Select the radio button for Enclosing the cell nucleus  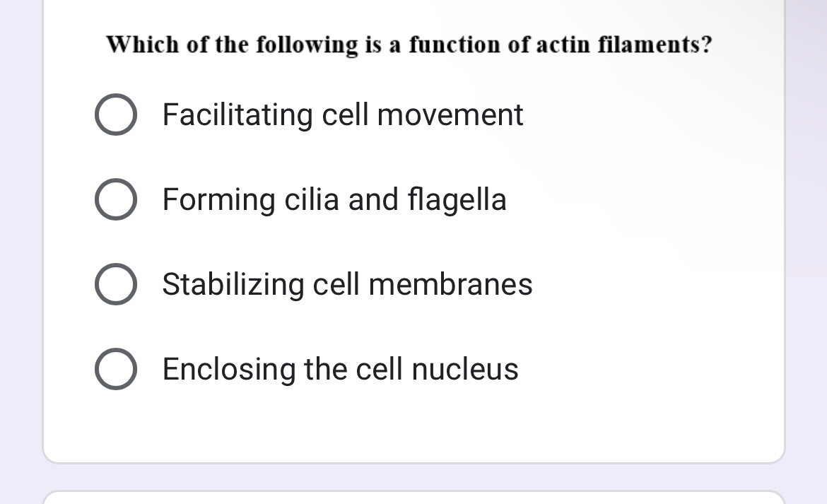click(116, 368)
